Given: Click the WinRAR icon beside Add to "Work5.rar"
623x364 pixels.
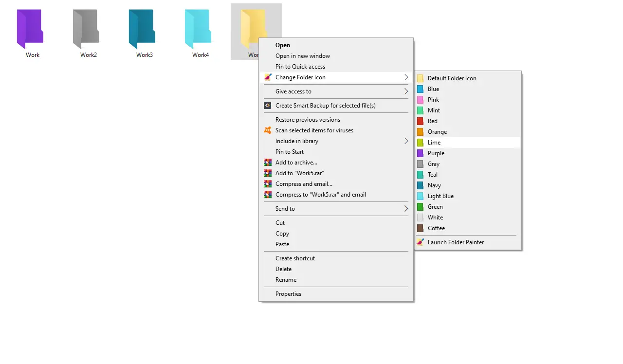Looking at the screenshot, I should [267, 173].
